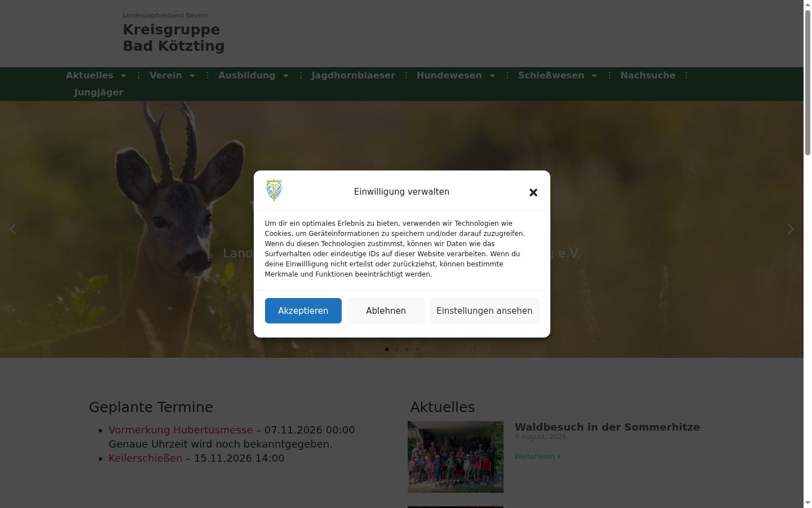Click the vertical page scrollbar thumb
This screenshot has width=812, height=508.
(x=807, y=82)
